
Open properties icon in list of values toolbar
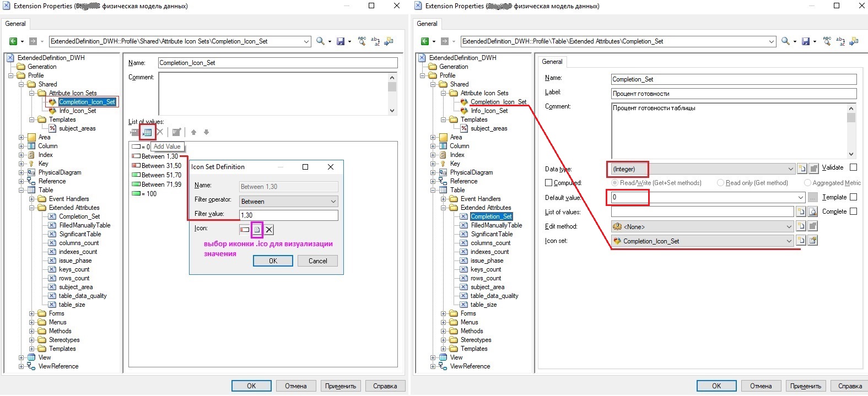click(176, 132)
